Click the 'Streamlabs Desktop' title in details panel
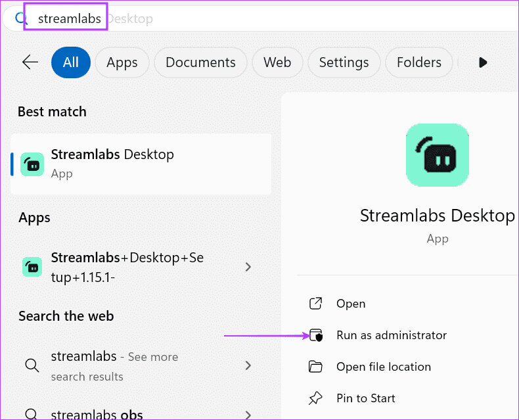This screenshot has height=420, width=519. point(438,216)
